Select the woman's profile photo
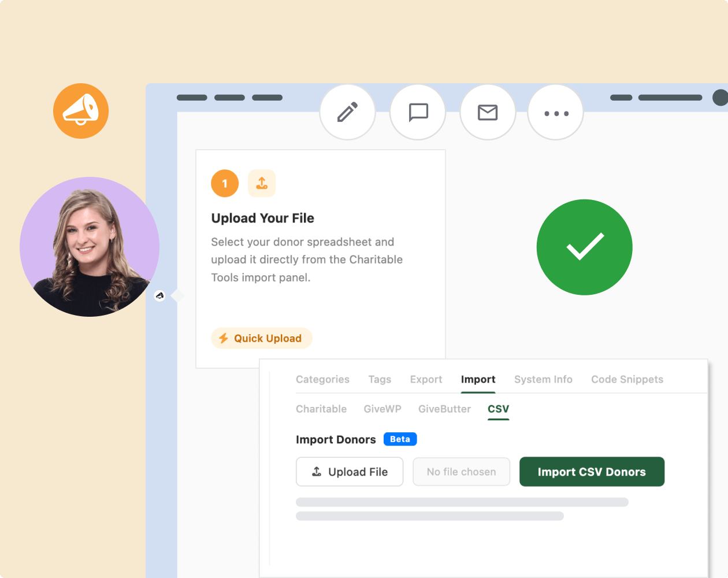The height and width of the screenshot is (578, 728). click(x=89, y=247)
